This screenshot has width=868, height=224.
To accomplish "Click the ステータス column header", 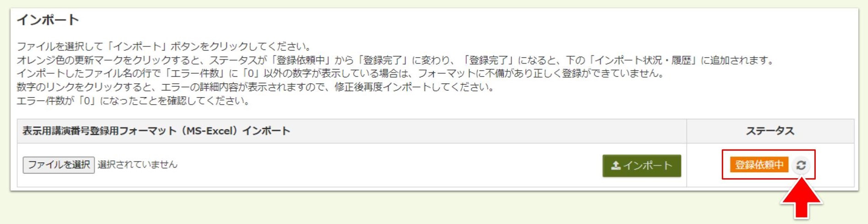I will point(770,131).
